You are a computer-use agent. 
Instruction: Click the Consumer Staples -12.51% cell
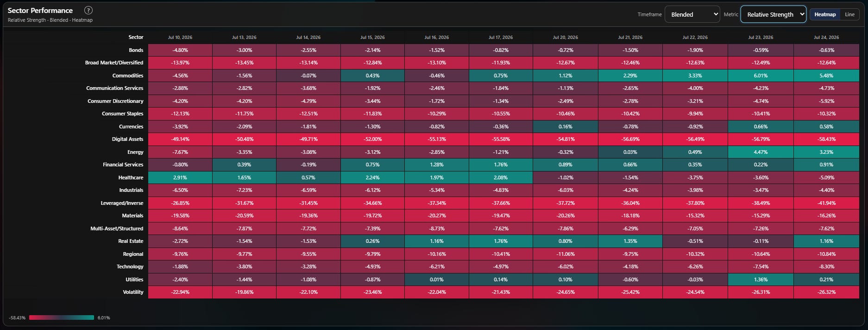(308, 114)
